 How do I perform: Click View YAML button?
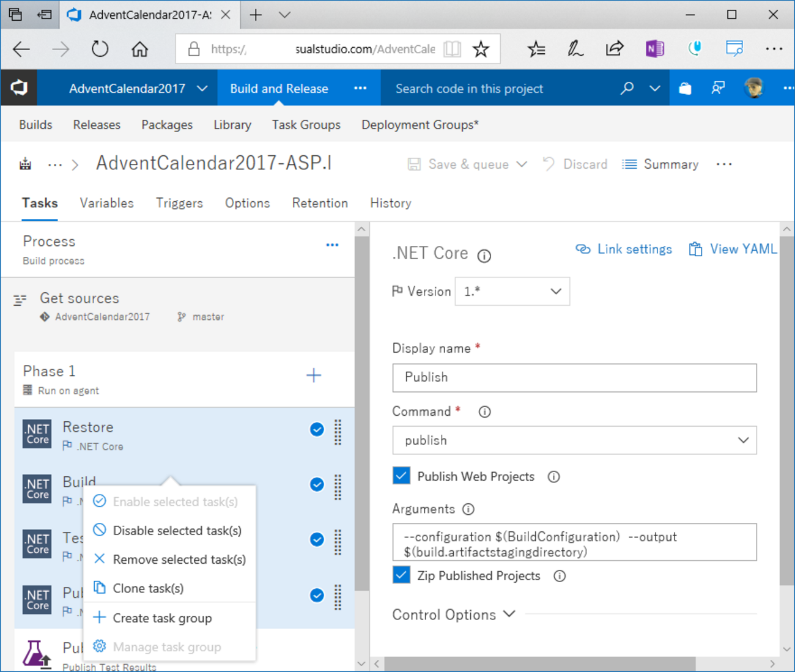coord(733,249)
